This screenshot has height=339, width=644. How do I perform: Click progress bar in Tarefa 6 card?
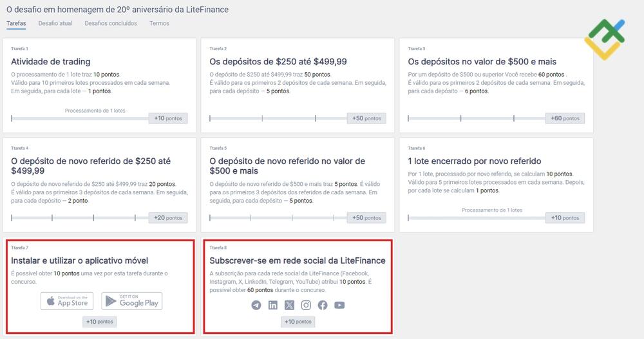pos(477,218)
